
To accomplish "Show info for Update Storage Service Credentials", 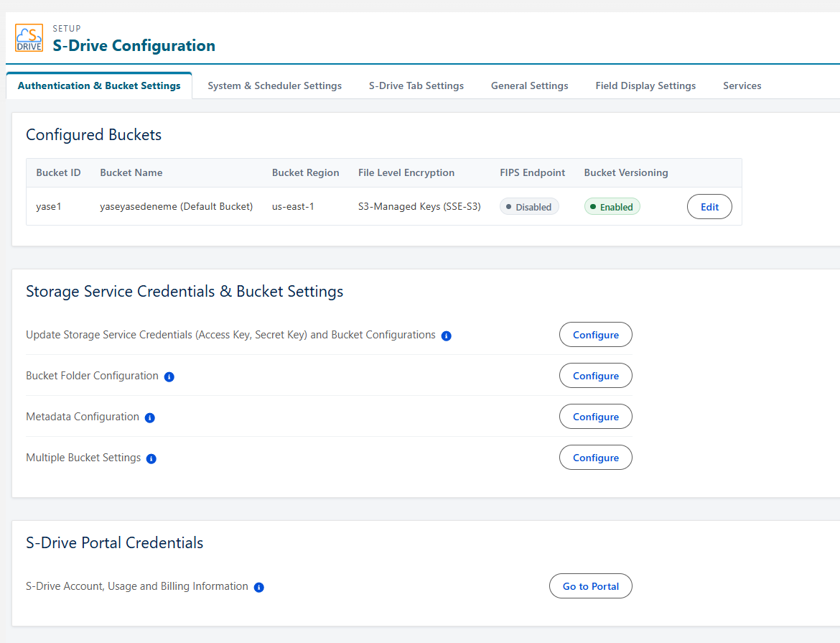I will tap(447, 336).
